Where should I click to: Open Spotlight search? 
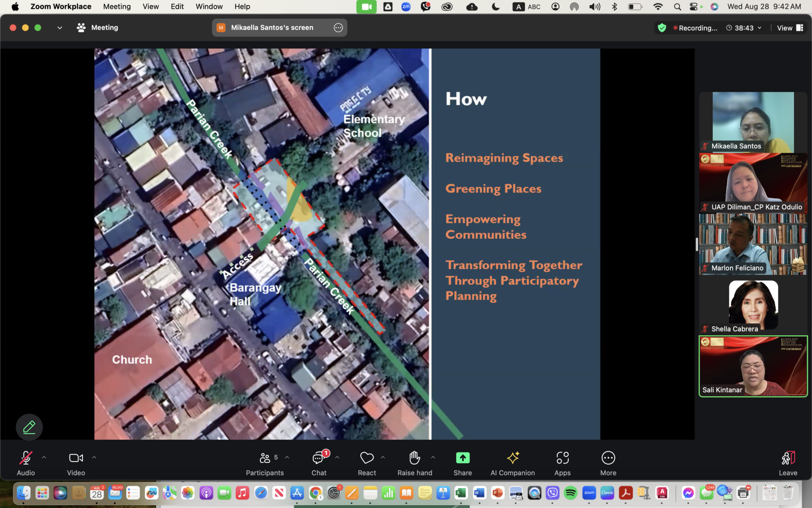pos(677,7)
